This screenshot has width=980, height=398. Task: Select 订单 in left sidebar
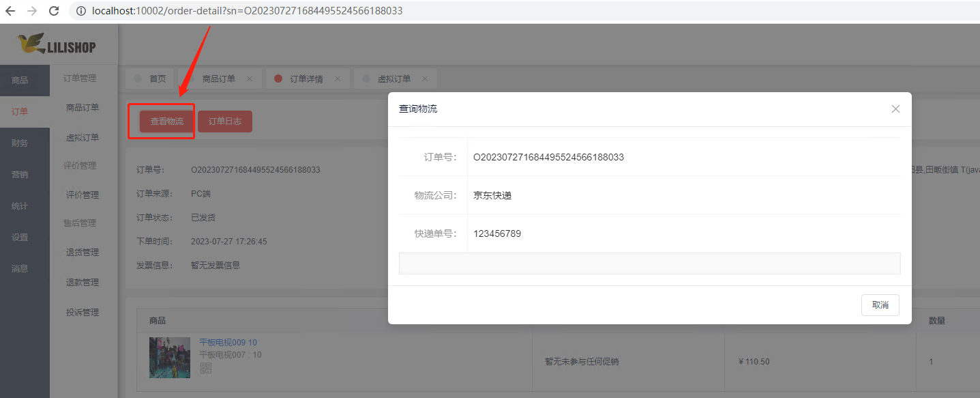25,112
